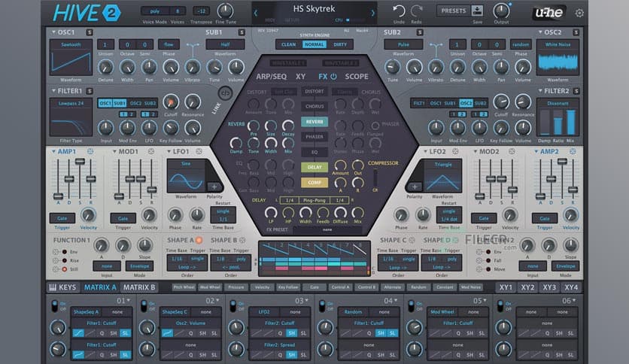Select the DIRTY synth engine mode
The image size is (629, 364).
click(340, 44)
